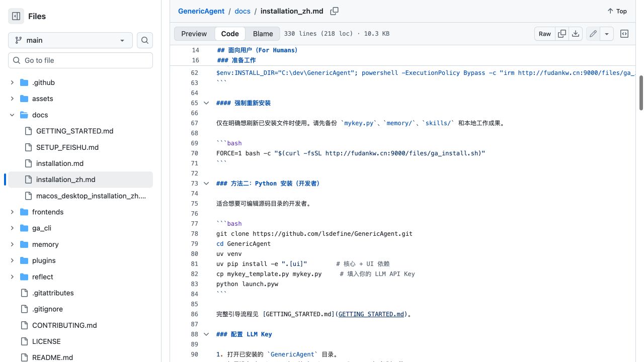Open symbols panel icon
644x362 pixels.
pos(624,34)
